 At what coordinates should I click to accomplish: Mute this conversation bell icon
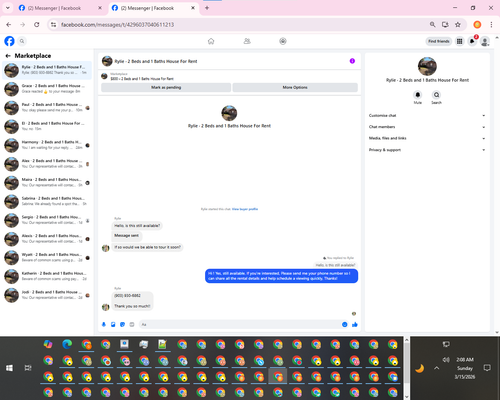click(418, 95)
